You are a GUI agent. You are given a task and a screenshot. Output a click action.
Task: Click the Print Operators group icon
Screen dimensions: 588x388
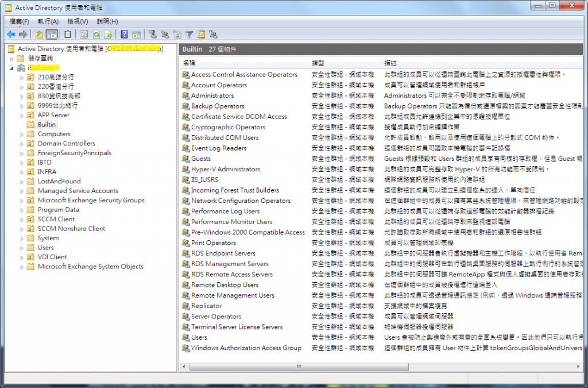[x=185, y=243]
